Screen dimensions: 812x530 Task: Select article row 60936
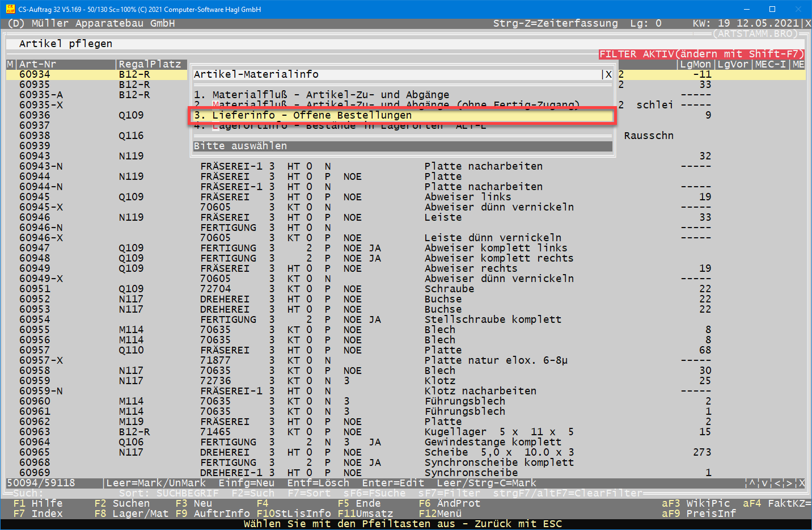point(35,115)
